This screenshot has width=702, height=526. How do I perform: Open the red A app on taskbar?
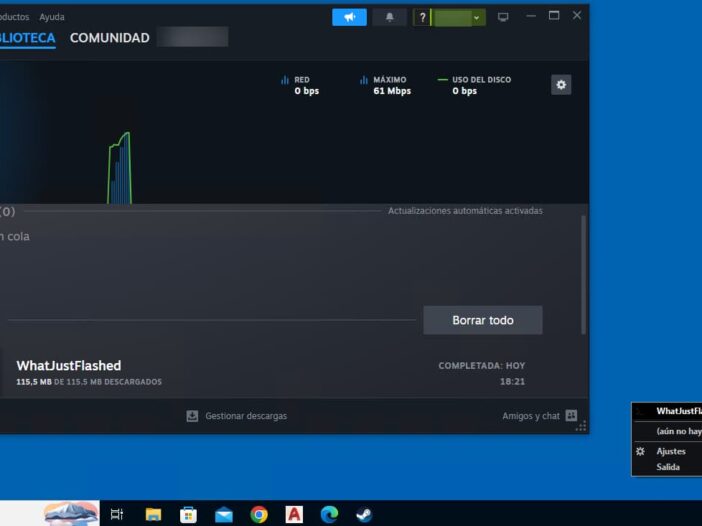(294, 514)
